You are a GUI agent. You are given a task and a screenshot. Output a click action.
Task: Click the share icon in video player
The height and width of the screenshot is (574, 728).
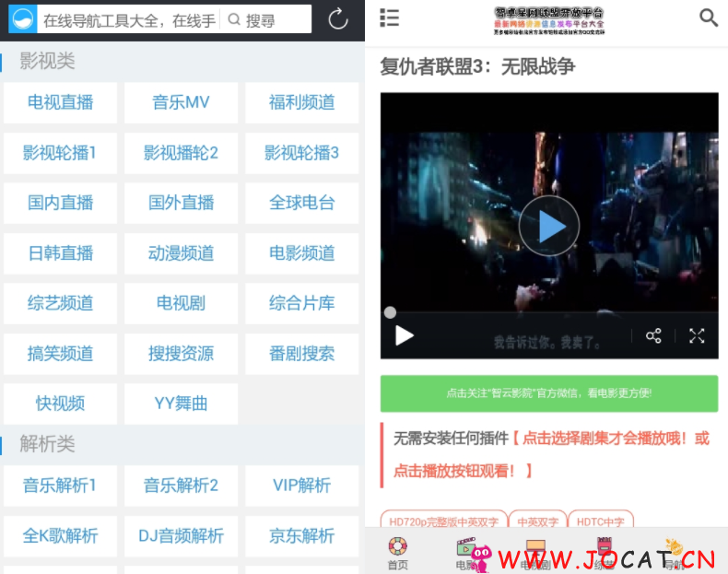click(653, 335)
